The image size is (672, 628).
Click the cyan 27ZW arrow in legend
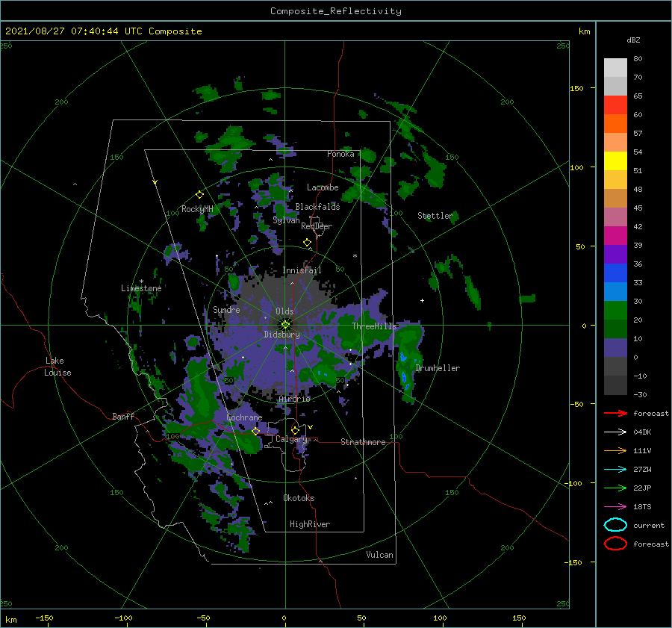615,470
